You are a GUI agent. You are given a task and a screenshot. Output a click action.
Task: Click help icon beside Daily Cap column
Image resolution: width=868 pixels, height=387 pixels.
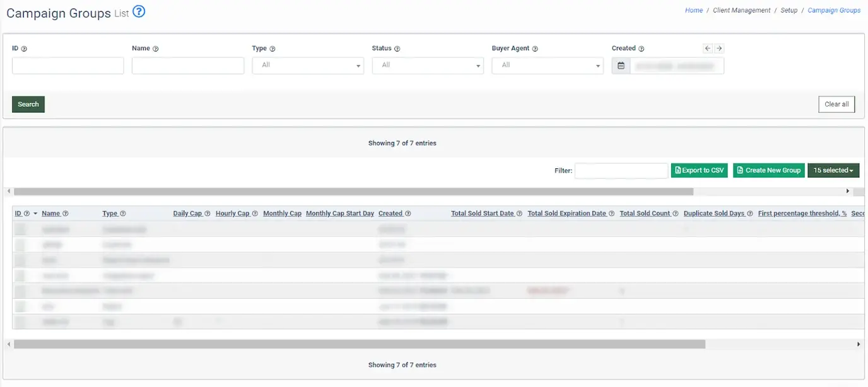coord(208,214)
